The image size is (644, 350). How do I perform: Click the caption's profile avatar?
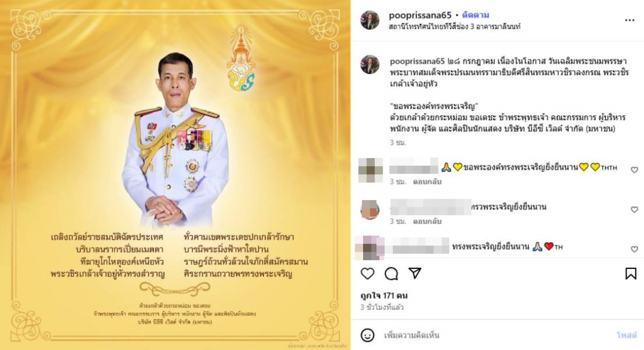370,64
